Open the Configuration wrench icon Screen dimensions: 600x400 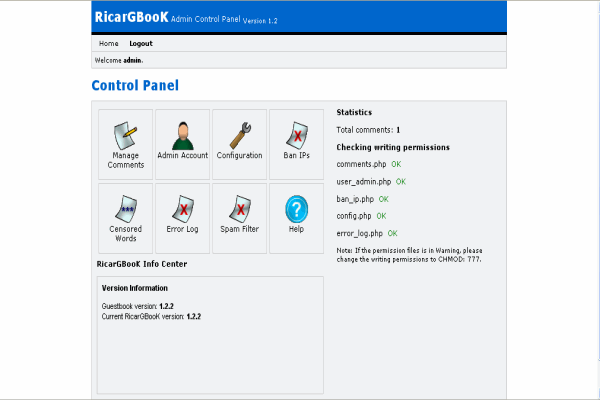[239, 133]
